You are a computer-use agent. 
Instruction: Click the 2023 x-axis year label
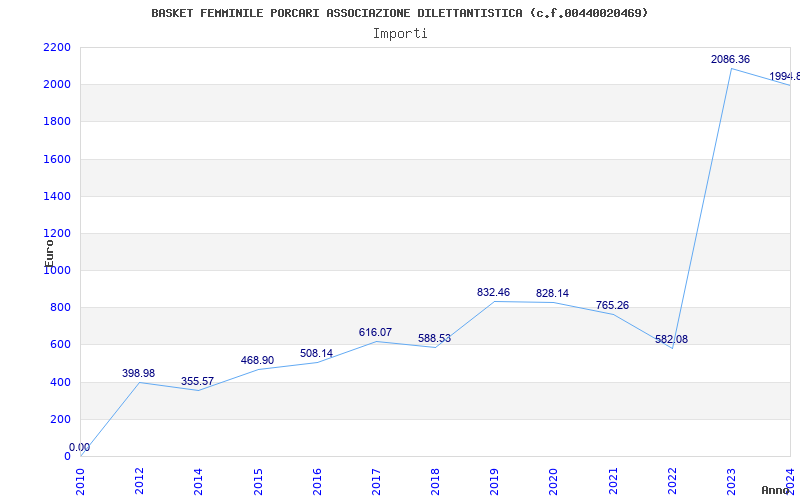[x=732, y=482]
